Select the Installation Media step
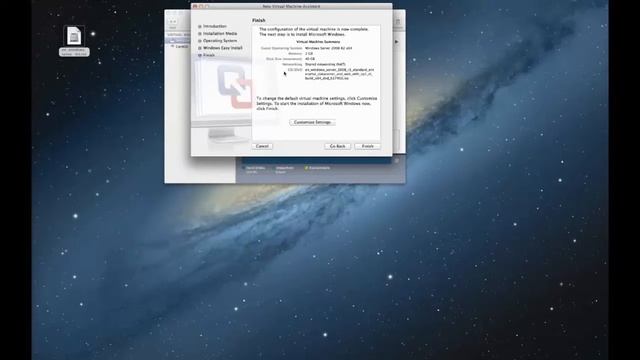 point(220,33)
